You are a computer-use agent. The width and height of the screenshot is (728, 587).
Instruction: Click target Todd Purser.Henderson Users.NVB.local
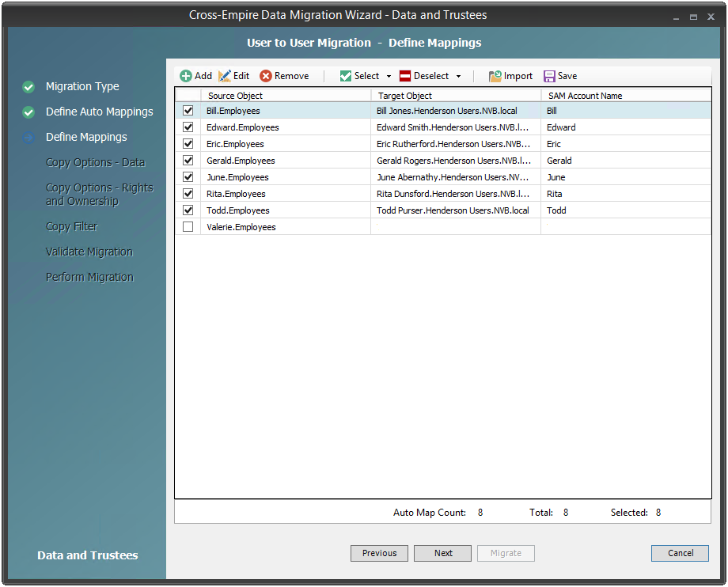click(x=456, y=210)
